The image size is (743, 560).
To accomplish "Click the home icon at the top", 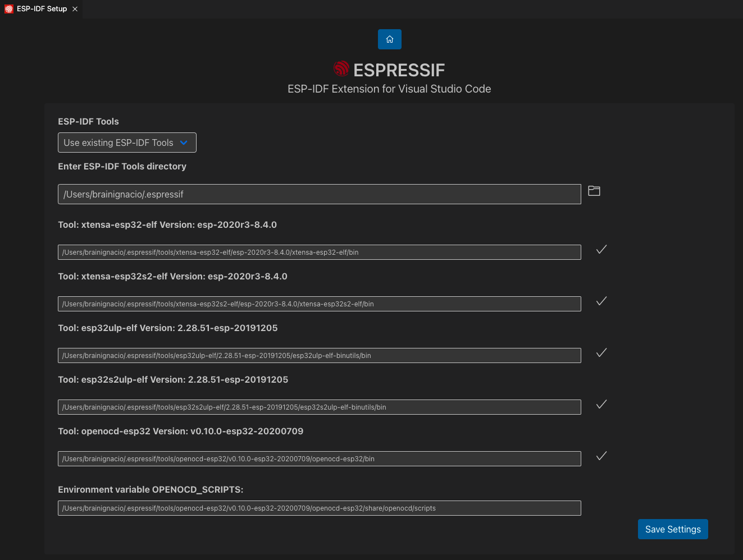I will tap(389, 39).
